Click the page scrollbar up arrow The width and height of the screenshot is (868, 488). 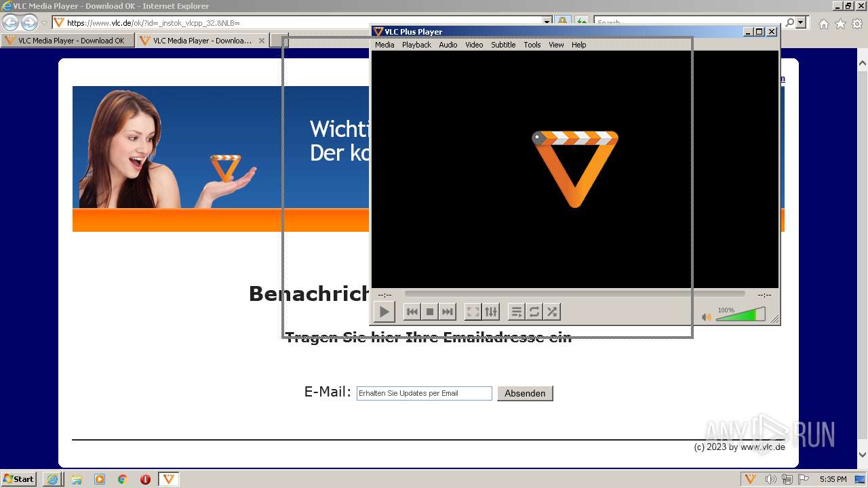tap(863, 64)
